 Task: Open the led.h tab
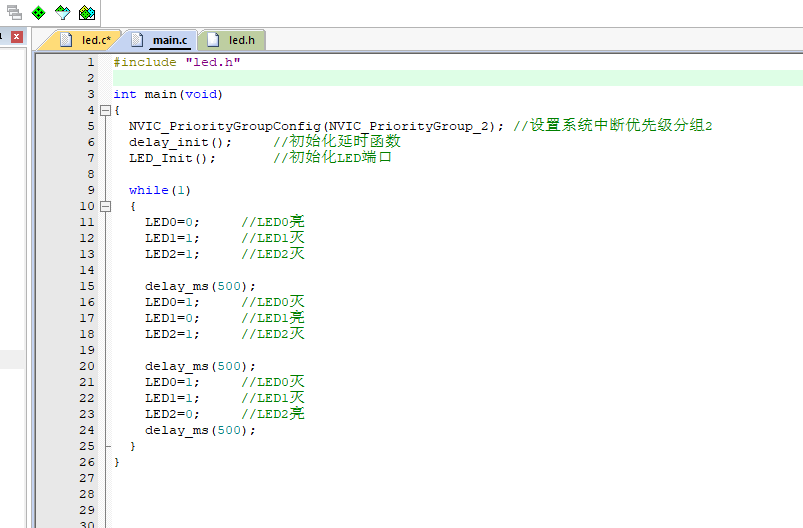[234, 40]
